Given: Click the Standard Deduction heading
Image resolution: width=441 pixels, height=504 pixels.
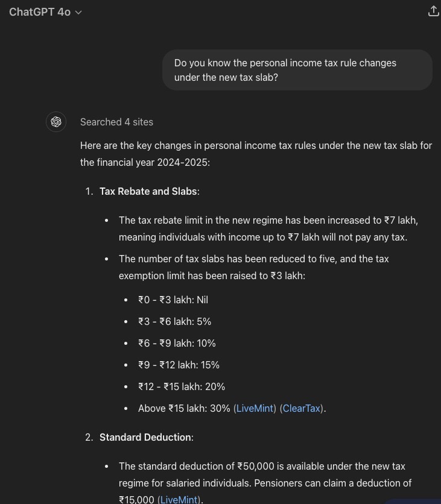Looking at the screenshot, I should point(145,437).
